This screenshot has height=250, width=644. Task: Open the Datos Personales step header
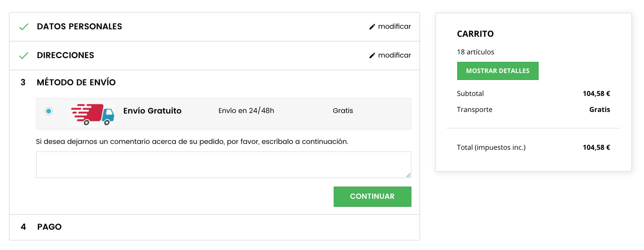214,27
